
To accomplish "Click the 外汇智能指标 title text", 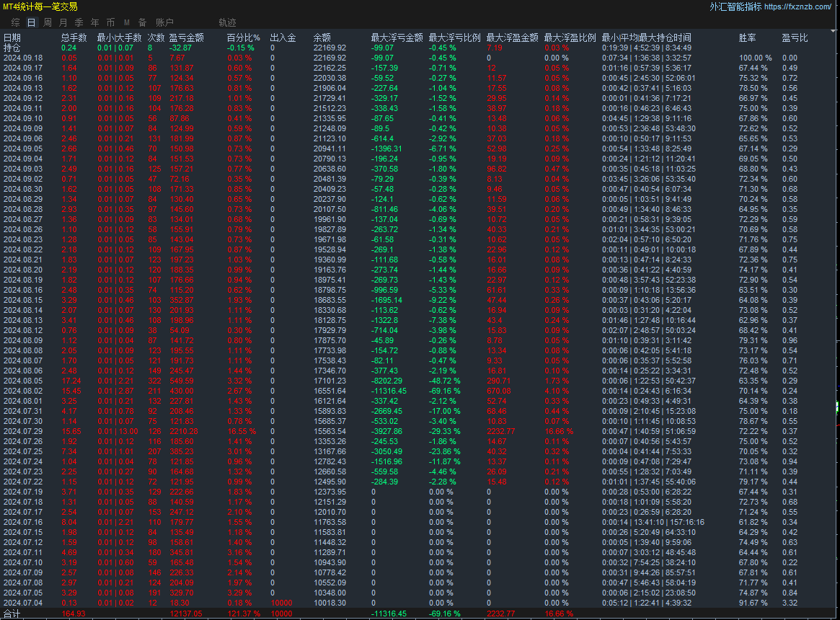I will click(x=735, y=7).
